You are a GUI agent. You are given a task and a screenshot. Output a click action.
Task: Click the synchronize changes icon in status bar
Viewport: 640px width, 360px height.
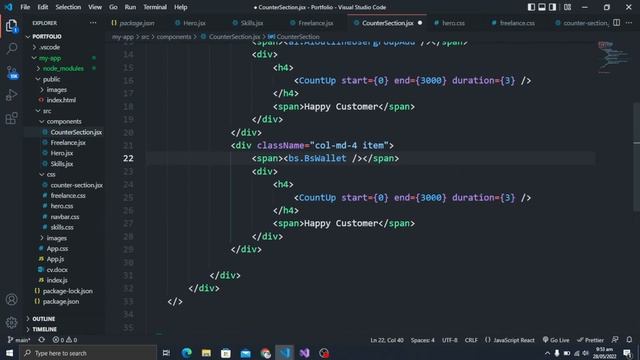tap(42, 340)
